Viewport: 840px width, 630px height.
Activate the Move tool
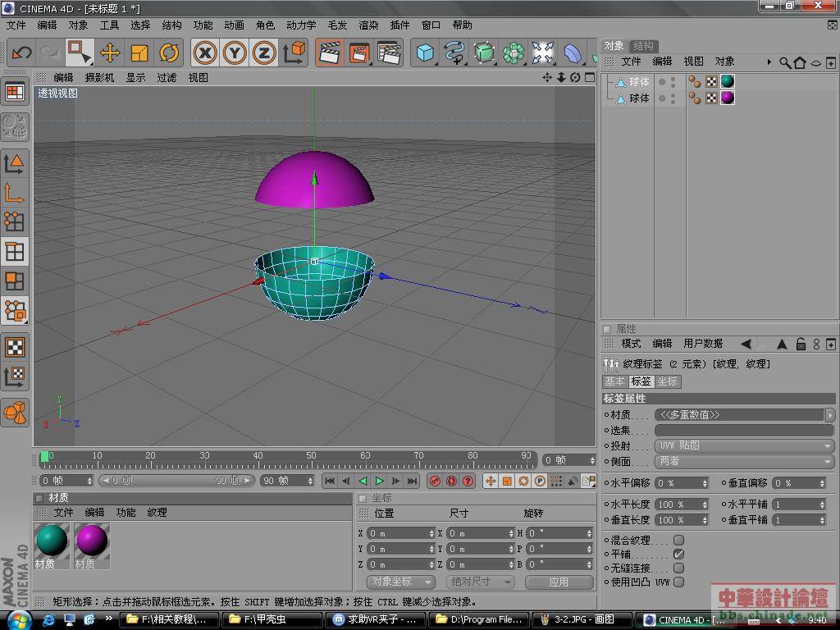[110, 53]
